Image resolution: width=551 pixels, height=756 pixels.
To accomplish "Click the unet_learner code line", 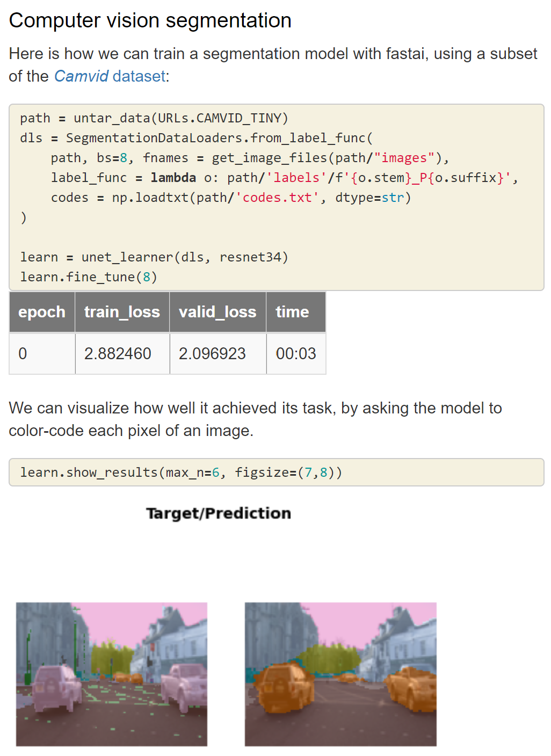I will (x=154, y=257).
